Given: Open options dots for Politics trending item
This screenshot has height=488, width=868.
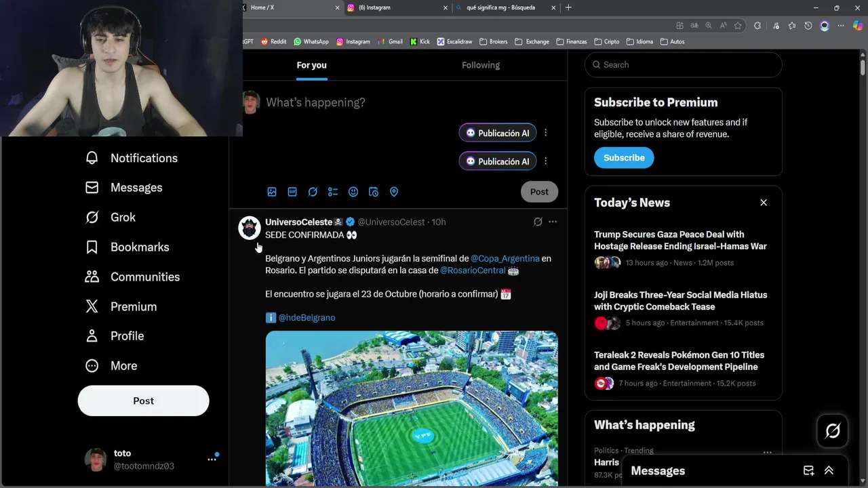Looking at the screenshot, I should click(x=767, y=452).
